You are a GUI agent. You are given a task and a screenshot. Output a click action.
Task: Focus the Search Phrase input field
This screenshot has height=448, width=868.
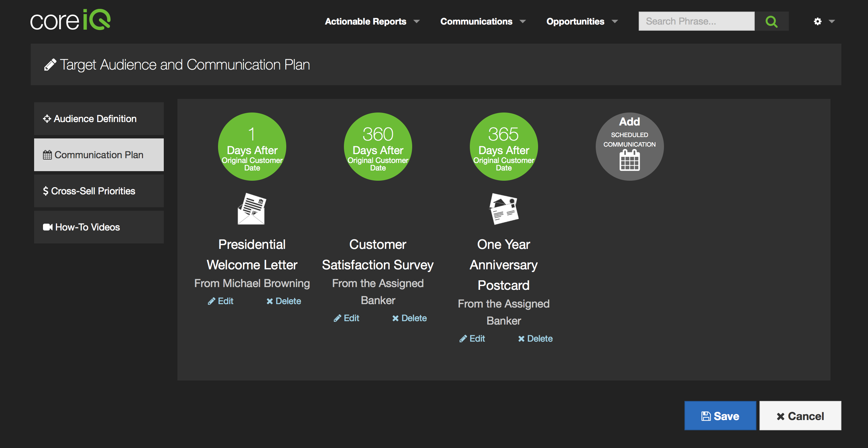(x=696, y=21)
